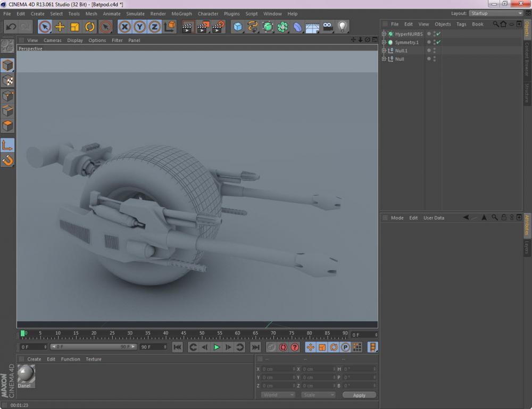Activate the Rotate tool

pos(90,27)
